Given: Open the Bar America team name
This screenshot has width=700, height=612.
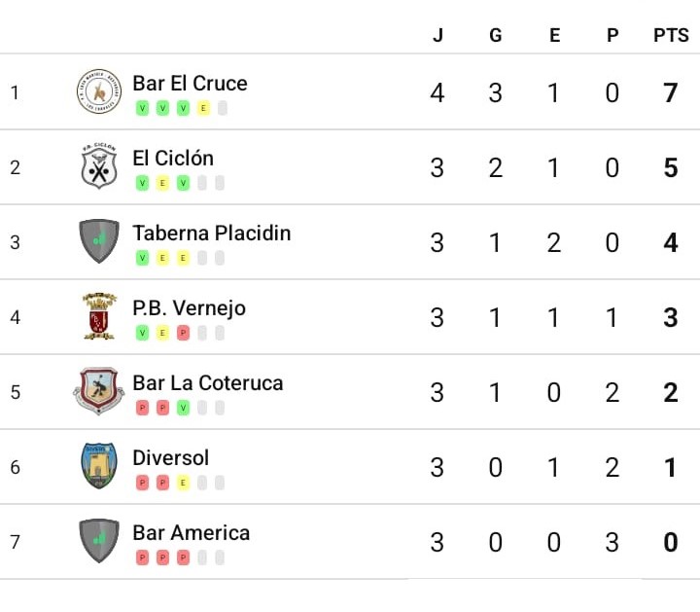Looking at the screenshot, I should click(x=191, y=533).
